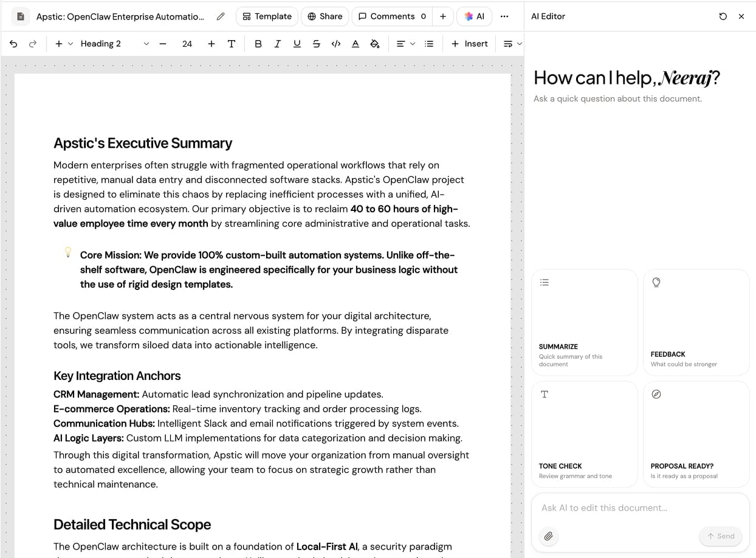Open the highlight color fill tool
This screenshot has width=756, height=558.
coord(375,43)
